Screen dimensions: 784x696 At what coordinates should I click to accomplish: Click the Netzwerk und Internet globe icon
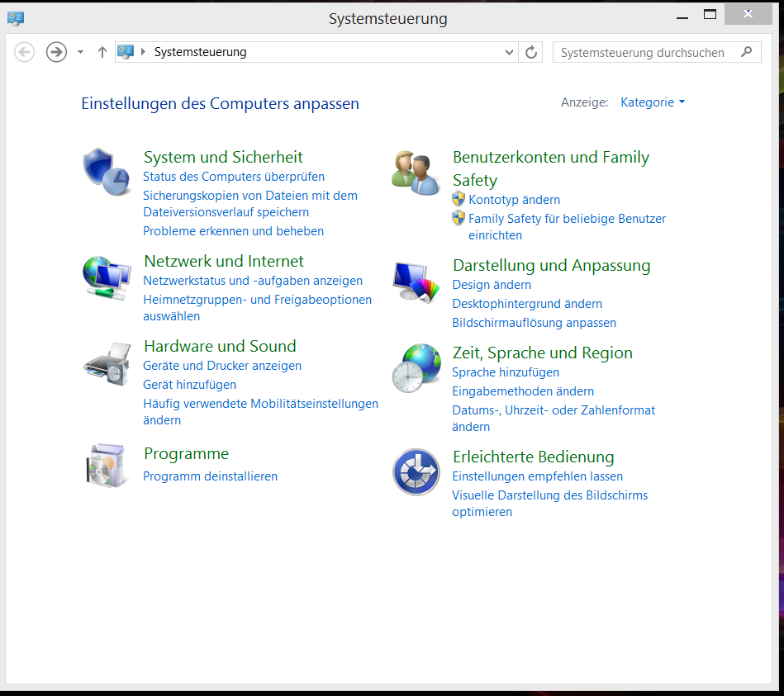click(x=107, y=277)
